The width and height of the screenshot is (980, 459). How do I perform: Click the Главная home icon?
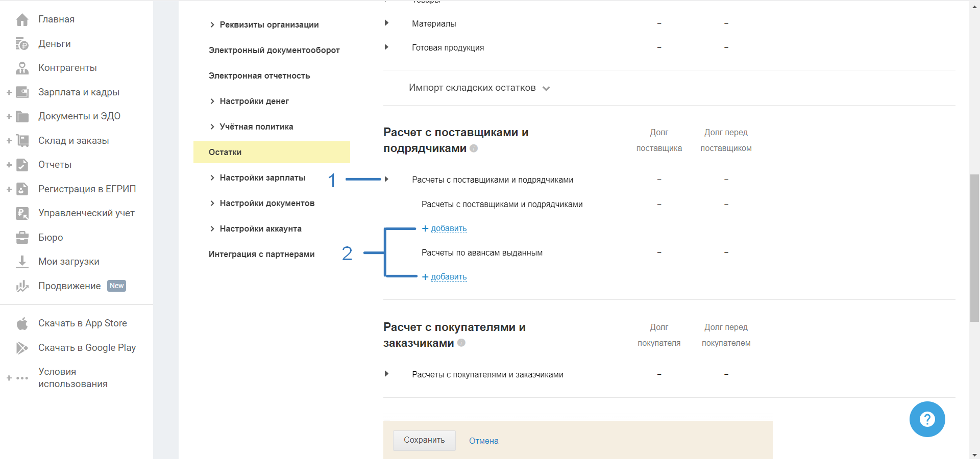22,19
